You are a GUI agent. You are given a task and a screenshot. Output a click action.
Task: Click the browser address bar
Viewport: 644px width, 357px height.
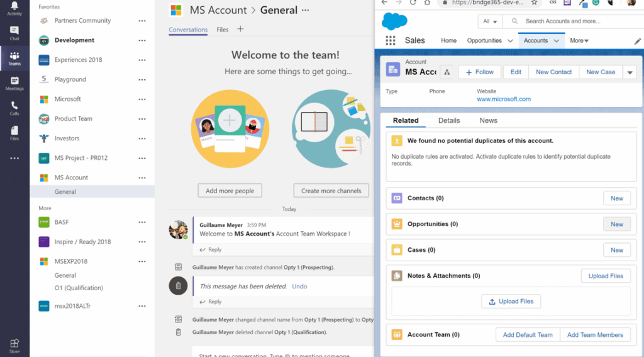click(x=489, y=3)
